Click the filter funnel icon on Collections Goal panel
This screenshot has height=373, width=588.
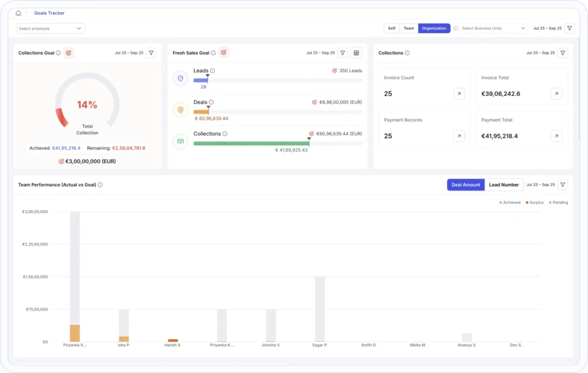click(x=151, y=52)
